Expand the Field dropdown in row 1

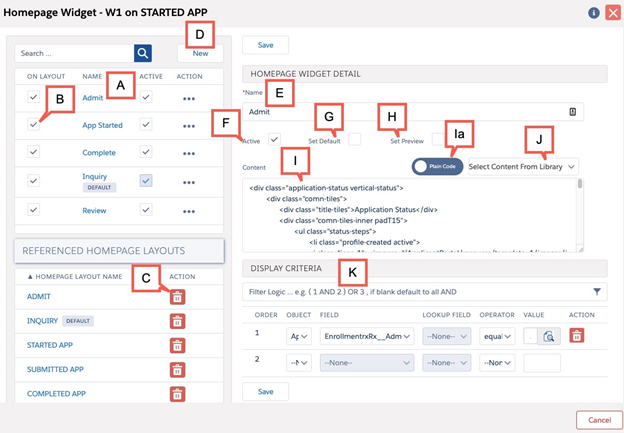(368, 337)
